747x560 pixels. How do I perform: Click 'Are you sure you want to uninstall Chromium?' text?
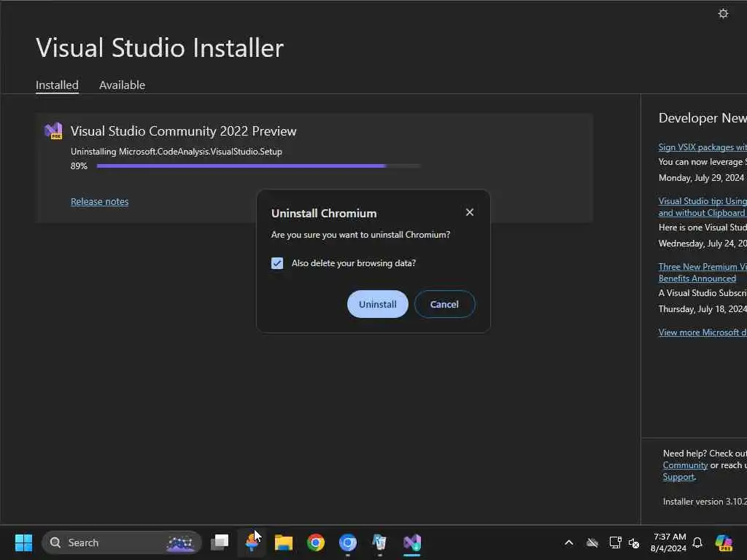pos(360,235)
